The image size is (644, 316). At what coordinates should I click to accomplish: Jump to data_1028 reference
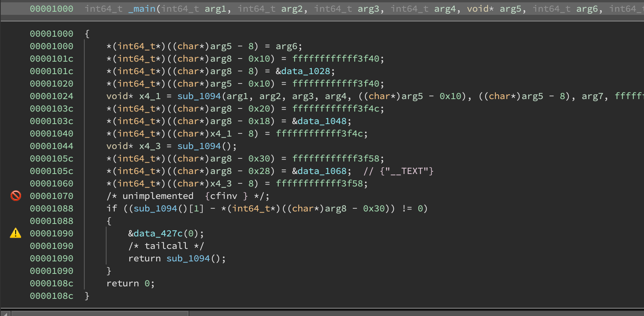pyautogui.click(x=306, y=71)
